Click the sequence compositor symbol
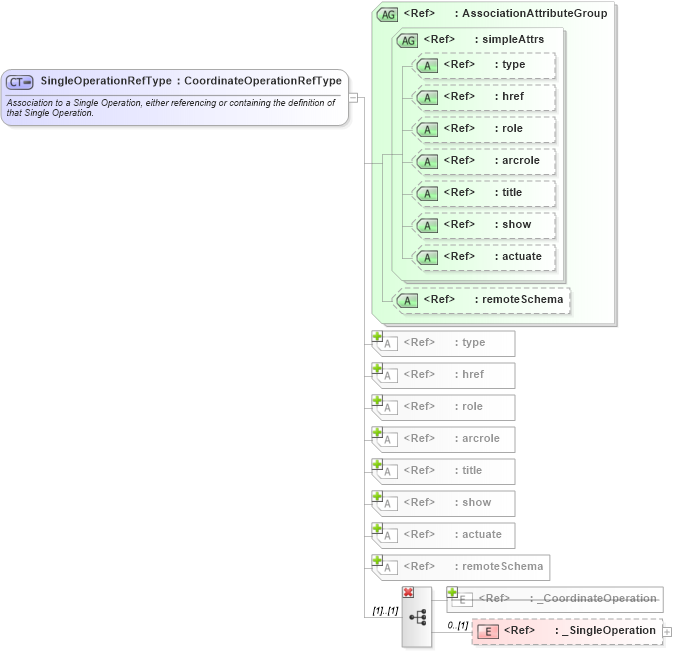 coord(418,618)
